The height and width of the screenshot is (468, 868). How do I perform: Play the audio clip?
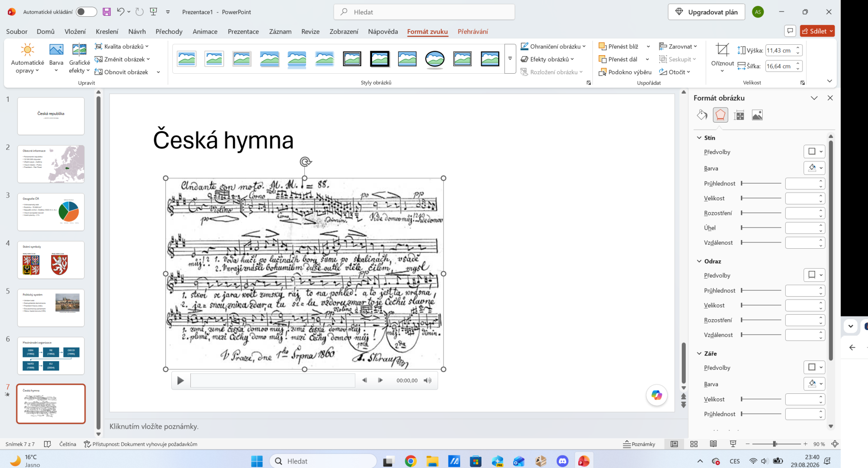click(x=180, y=381)
